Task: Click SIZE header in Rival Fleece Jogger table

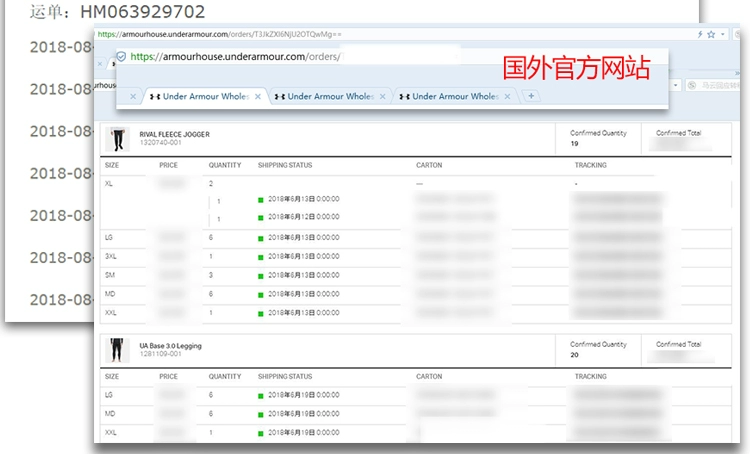Action: coord(112,165)
